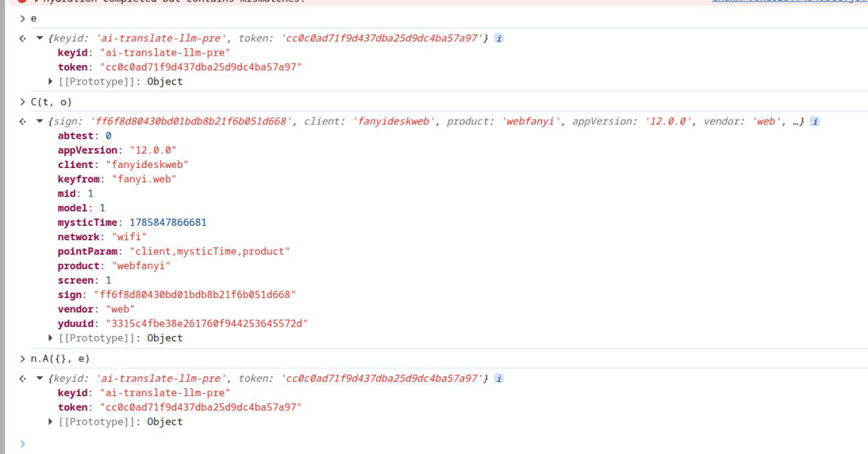Image resolution: width=868 pixels, height=454 pixels.
Task: Click the screen: 1 property
Action: (x=84, y=280)
